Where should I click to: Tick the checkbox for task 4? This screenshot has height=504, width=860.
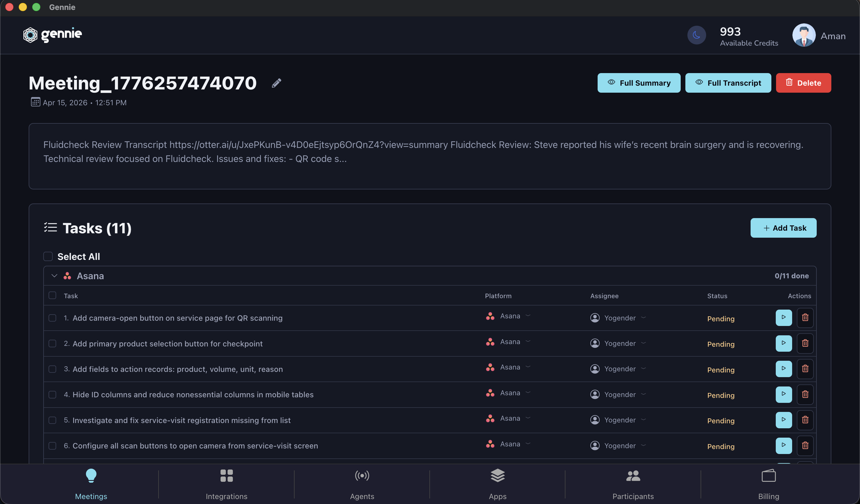click(x=52, y=395)
